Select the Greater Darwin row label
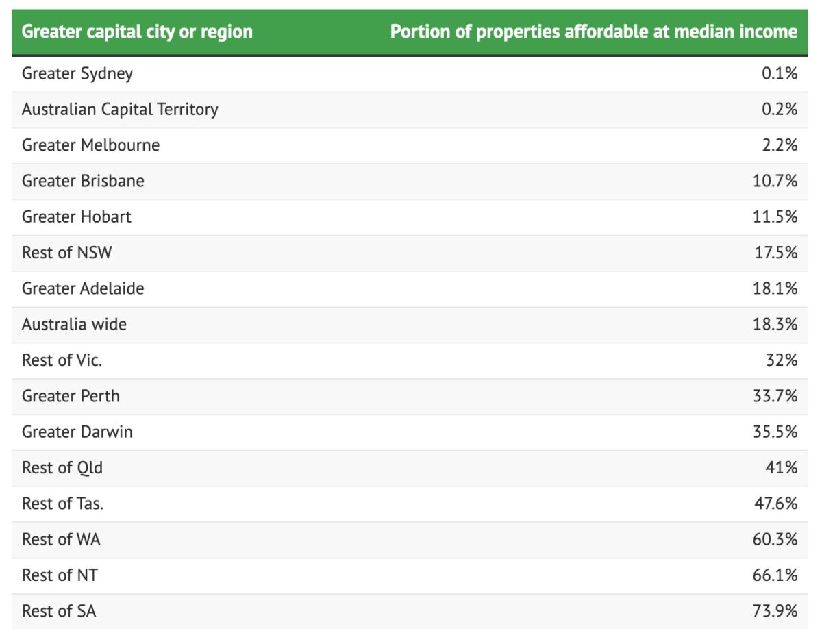Viewport: 822px width, 644px height. [77, 432]
